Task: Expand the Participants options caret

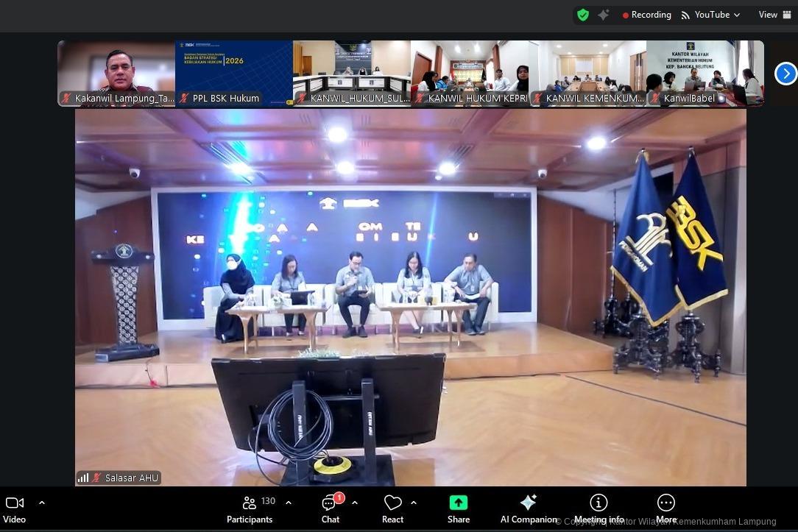Action: (x=289, y=503)
